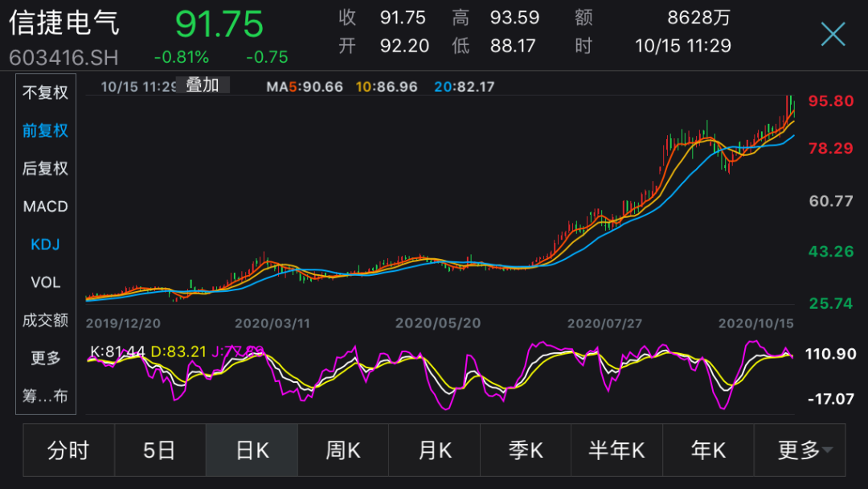
Task: Select 后复权 price adjustment
Action: point(45,168)
